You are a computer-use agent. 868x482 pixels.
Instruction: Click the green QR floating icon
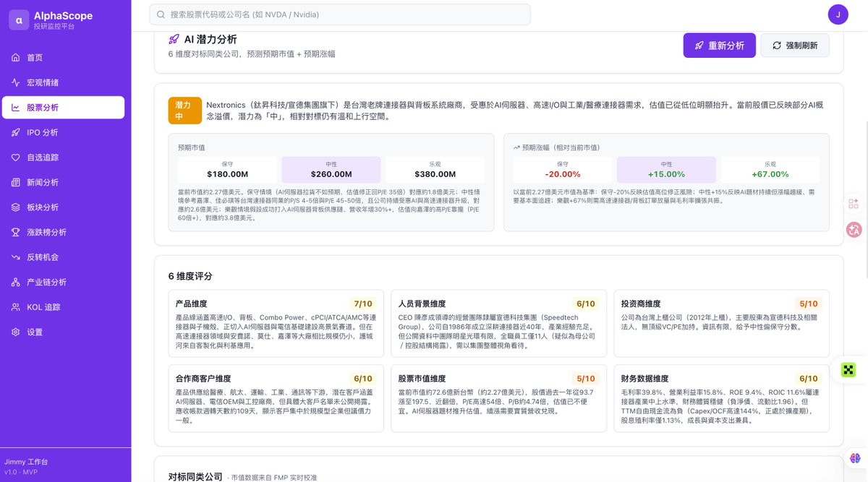point(848,370)
